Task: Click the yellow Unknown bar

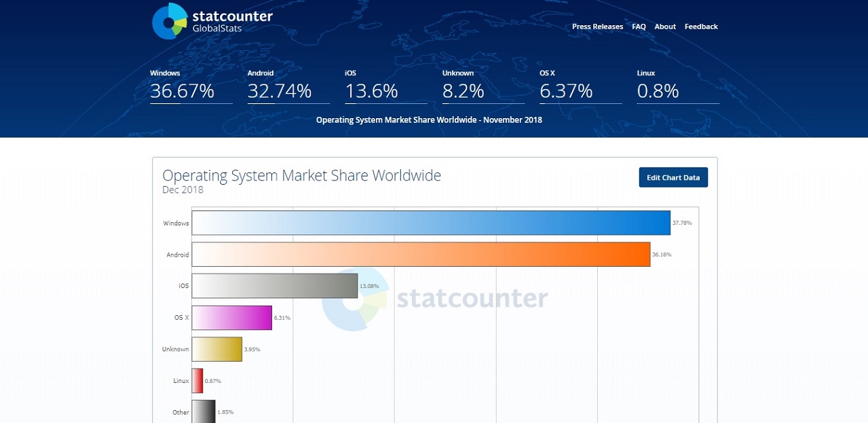Action: click(x=217, y=349)
